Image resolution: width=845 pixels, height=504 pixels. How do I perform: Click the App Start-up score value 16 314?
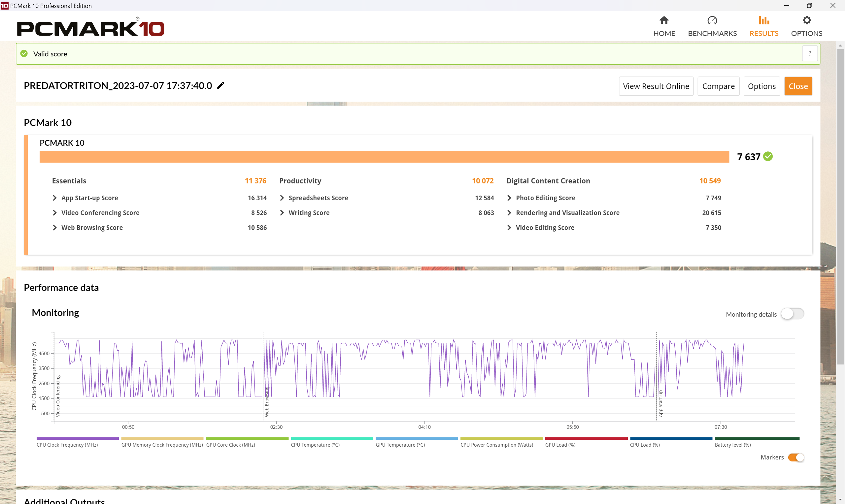(x=257, y=198)
